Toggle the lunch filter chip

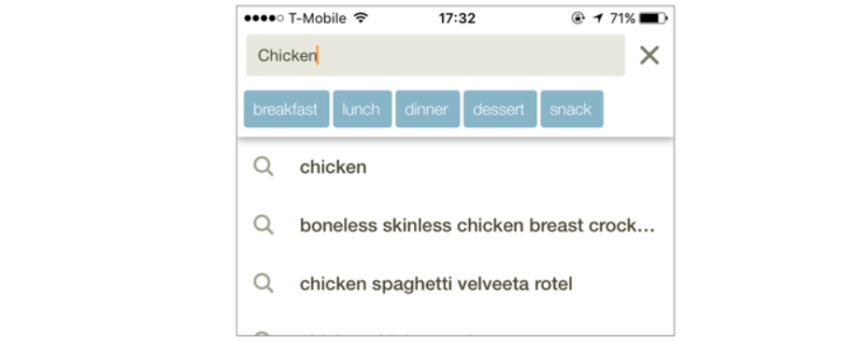(362, 109)
